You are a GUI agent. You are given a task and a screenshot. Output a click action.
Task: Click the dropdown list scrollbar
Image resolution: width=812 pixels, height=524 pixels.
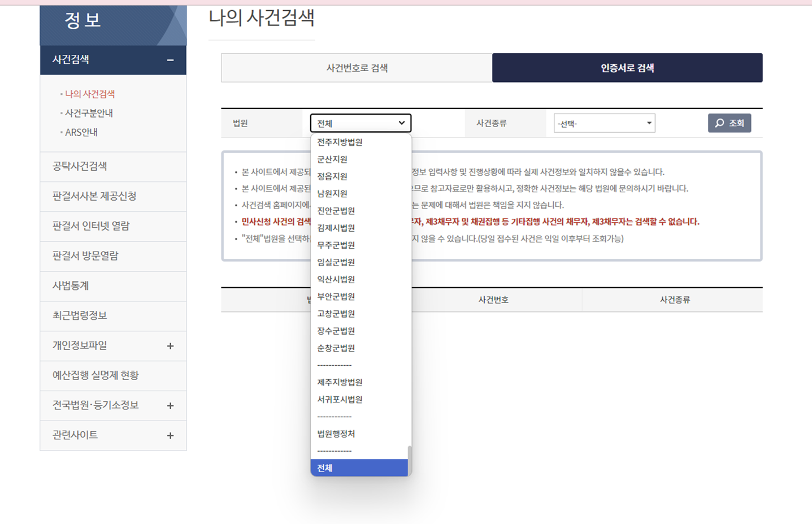(409, 458)
